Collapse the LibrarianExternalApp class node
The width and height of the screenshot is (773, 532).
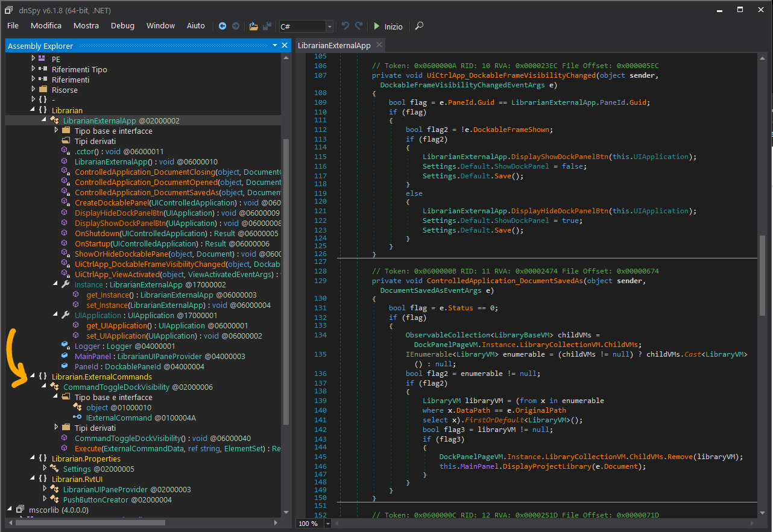point(44,120)
